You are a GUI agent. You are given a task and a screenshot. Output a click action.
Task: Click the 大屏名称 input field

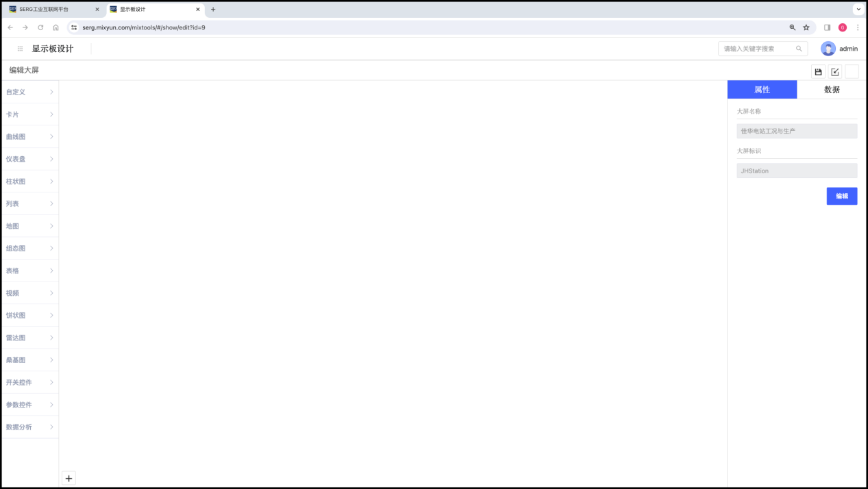pos(797,131)
